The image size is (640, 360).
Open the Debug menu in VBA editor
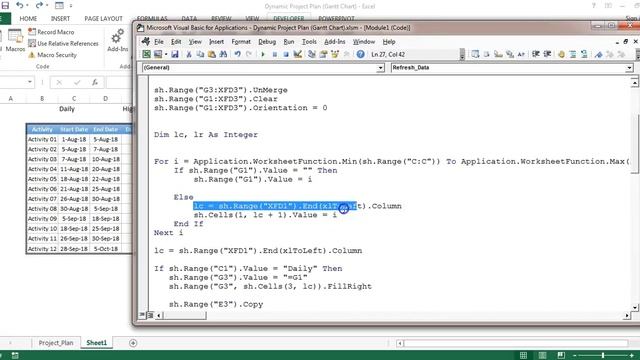267,42
